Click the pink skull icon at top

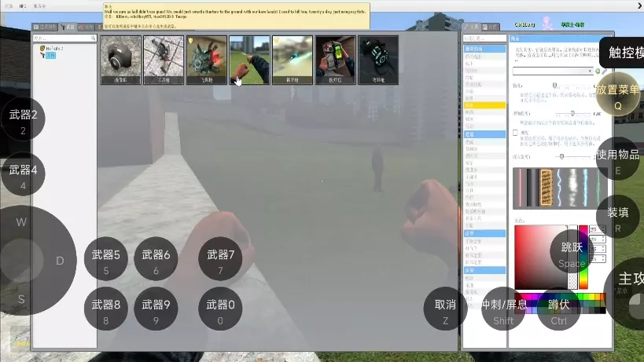pyautogui.click(x=547, y=24)
